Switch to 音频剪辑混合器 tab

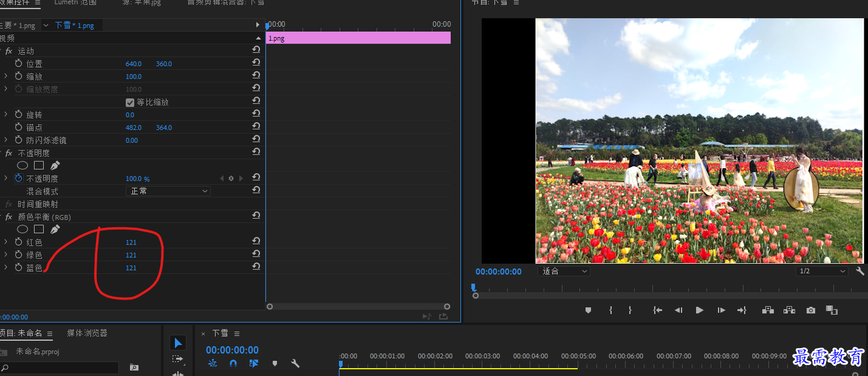[225, 2]
